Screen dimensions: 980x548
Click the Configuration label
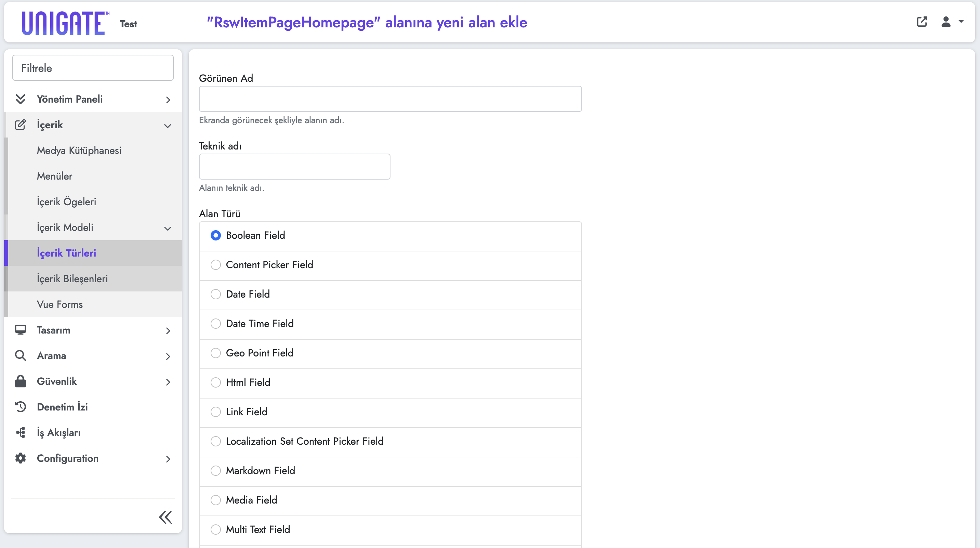pyautogui.click(x=68, y=458)
